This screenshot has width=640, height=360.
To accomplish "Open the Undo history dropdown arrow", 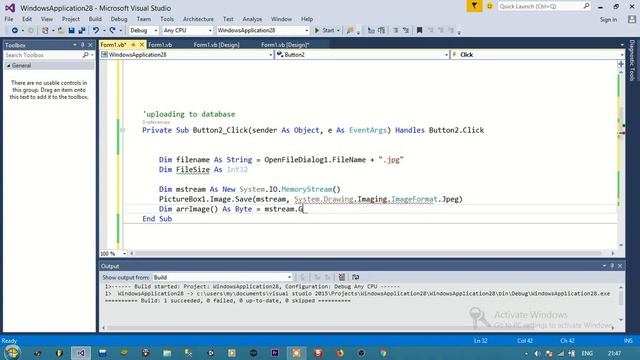I will 104,30.
